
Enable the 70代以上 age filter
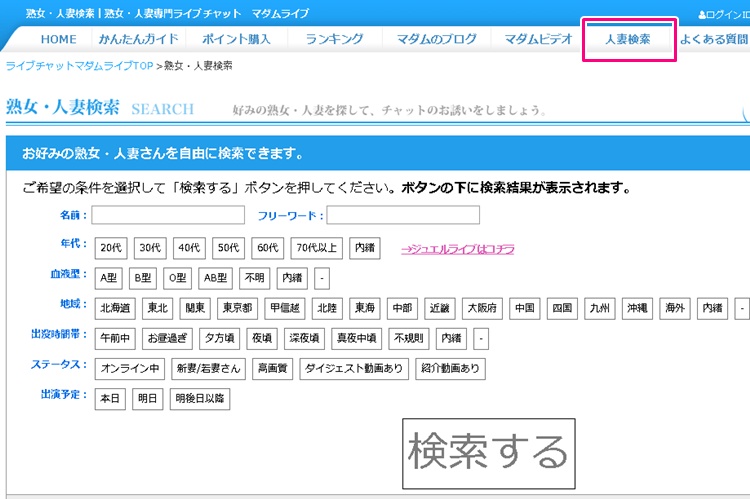click(x=317, y=248)
